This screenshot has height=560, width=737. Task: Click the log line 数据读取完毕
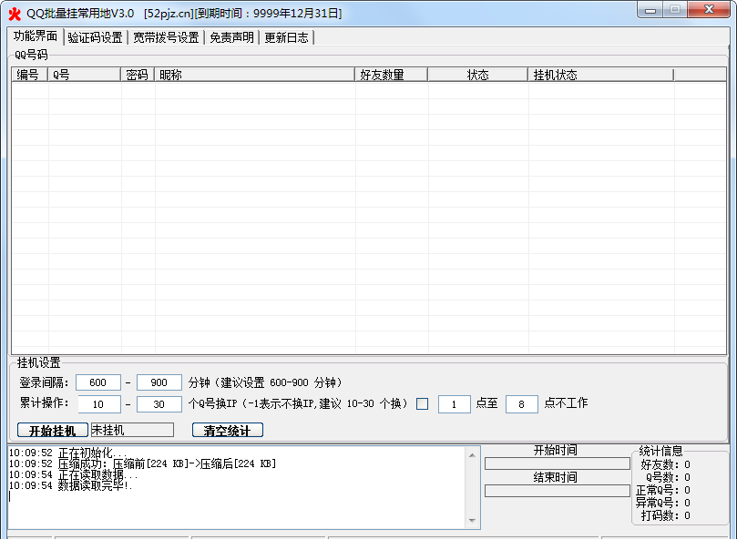tap(70, 485)
